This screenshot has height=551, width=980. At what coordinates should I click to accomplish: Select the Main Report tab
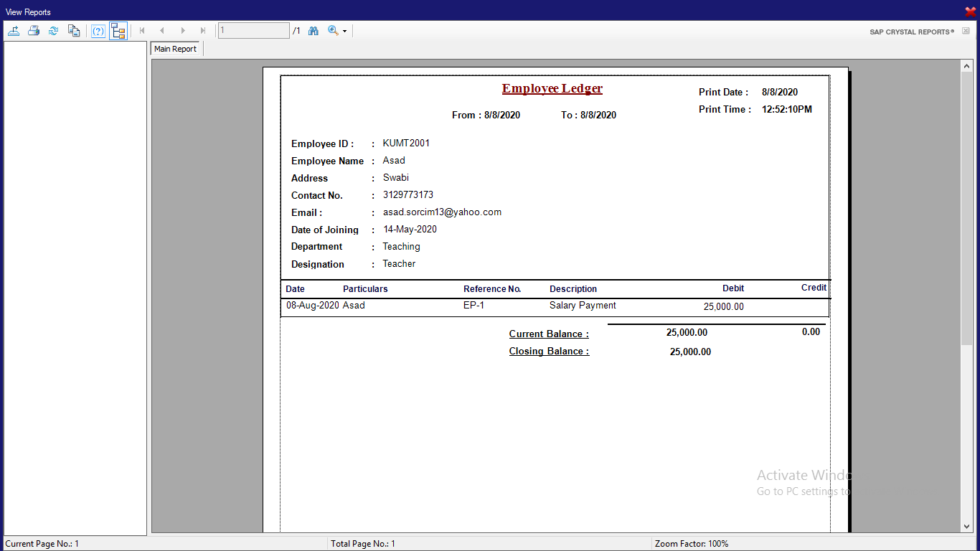[176, 49]
